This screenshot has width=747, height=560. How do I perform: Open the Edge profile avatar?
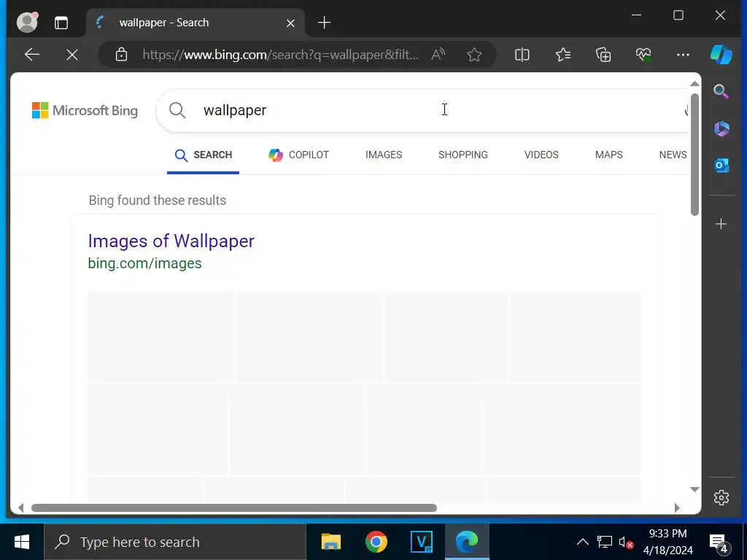coord(27,23)
